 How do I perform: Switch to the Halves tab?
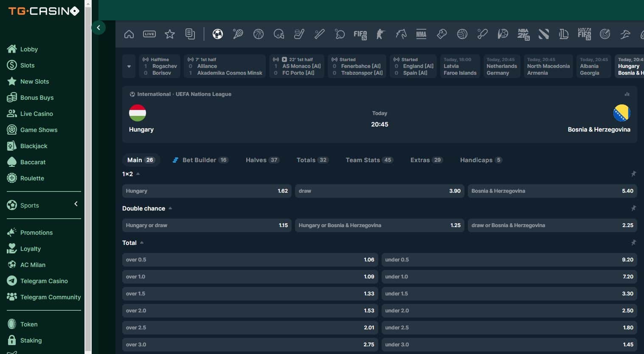point(262,160)
